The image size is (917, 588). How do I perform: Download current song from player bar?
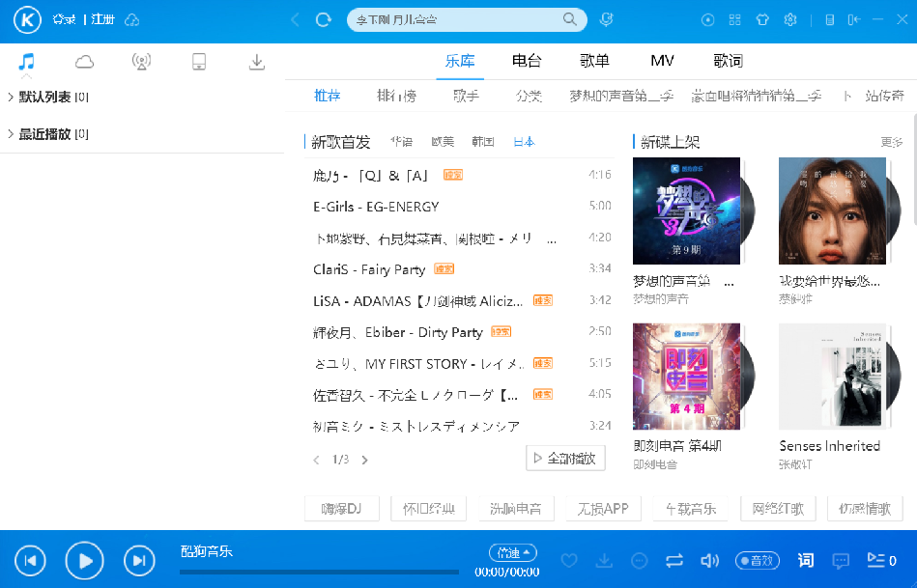click(x=604, y=561)
